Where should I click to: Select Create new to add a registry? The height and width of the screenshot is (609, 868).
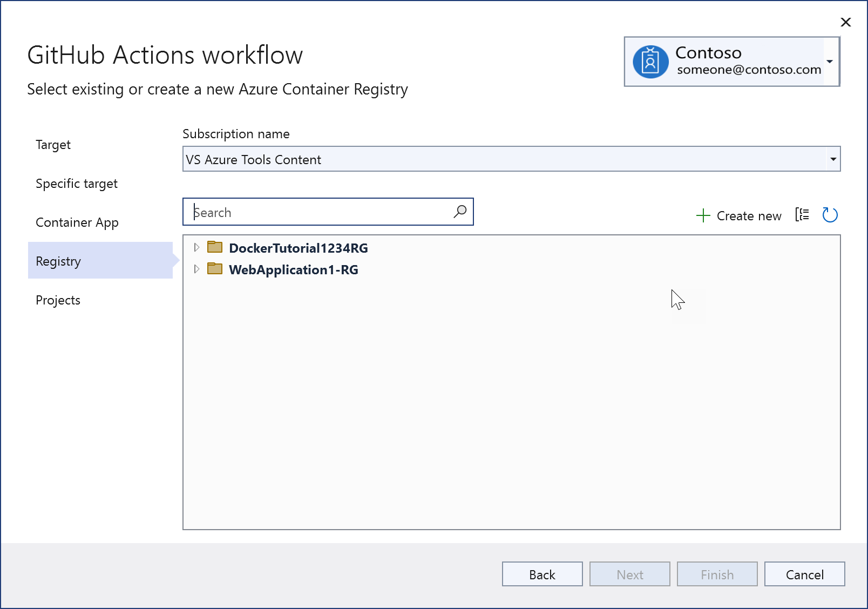pyautogui.click(x=749, y=215)
